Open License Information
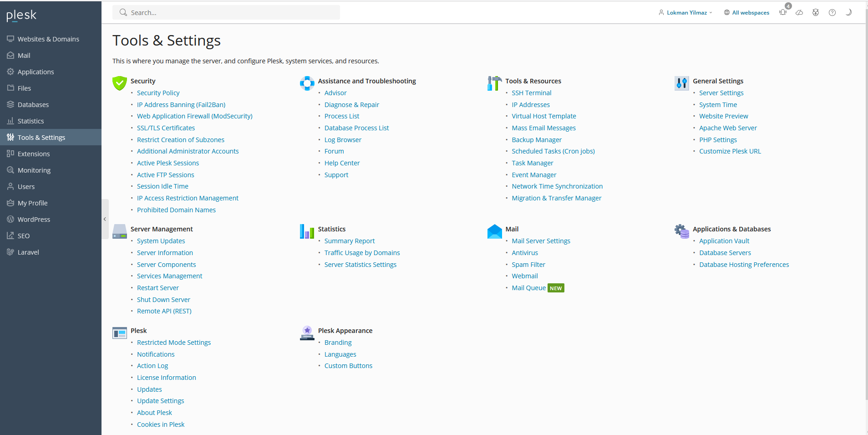 coord(167,378)
